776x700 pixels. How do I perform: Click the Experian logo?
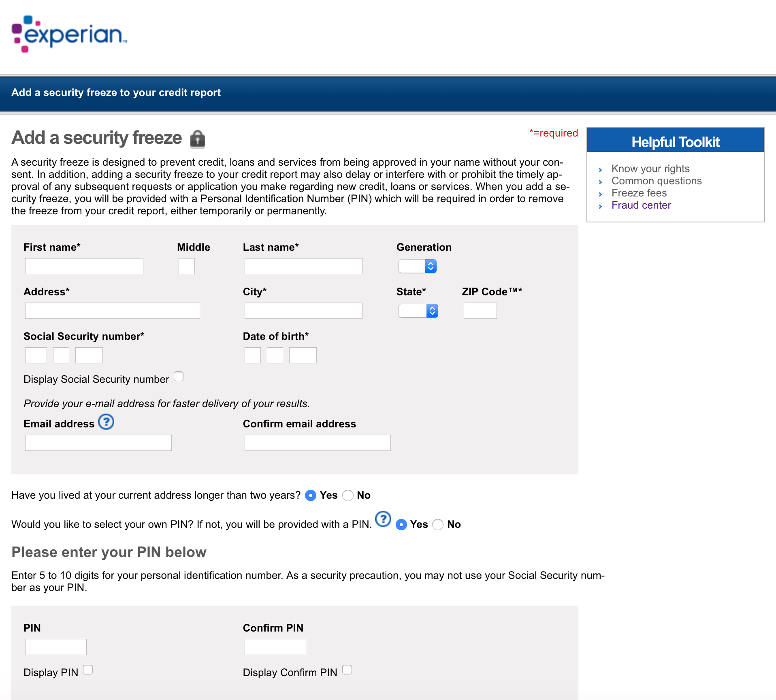70,34
